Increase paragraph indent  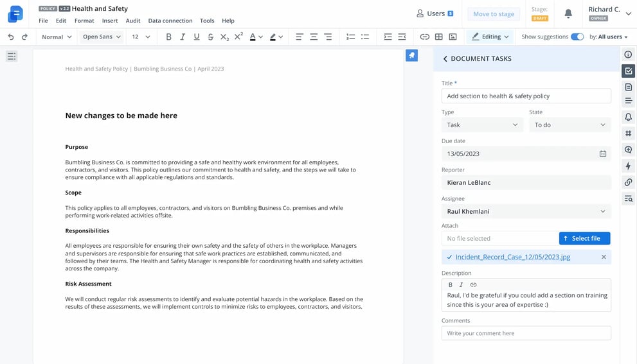(388, 37)
